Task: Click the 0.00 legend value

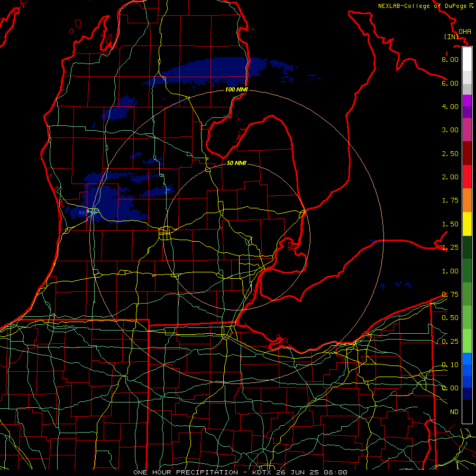Action: [x=450, y=388]
